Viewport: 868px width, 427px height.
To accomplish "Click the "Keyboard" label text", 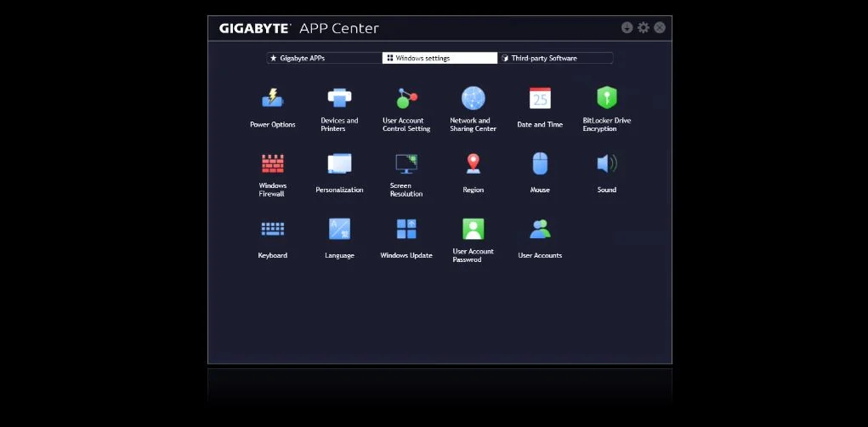I will point(272,255).
